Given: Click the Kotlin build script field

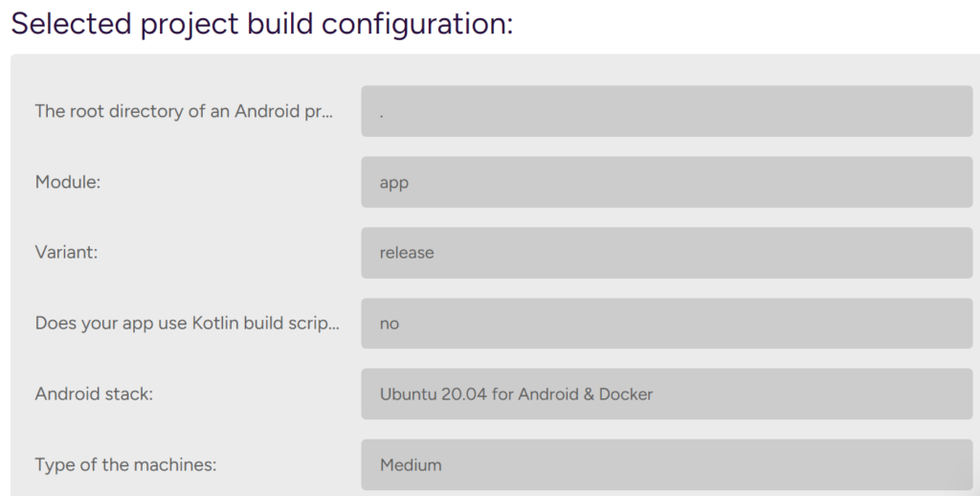Looking at the screenshot, I should coord(666,324).
